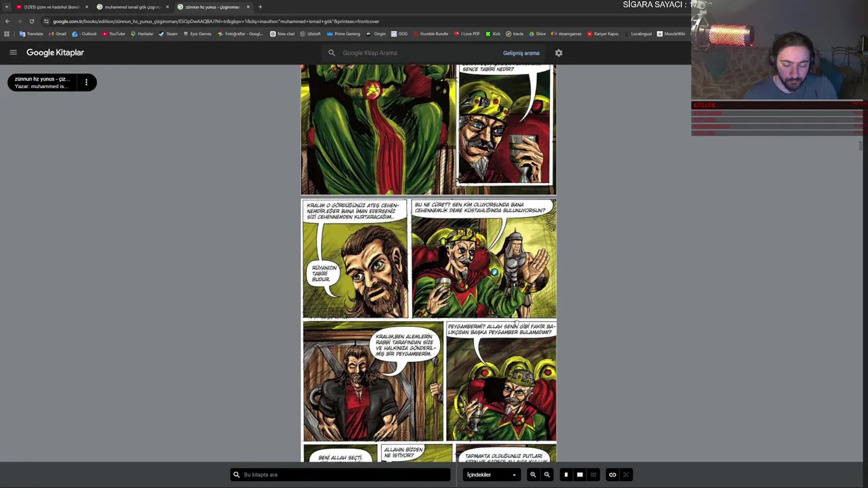Open the Google Kitaplar hamburger menu

tap(13, 52)
